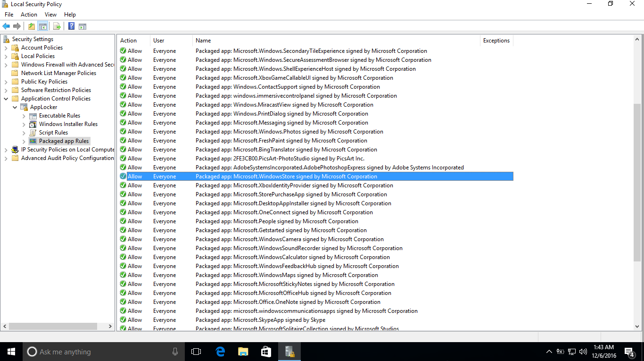The image size is (644, 361).
Task: Click the Executable Rules node icon
Action: point(33,116)
